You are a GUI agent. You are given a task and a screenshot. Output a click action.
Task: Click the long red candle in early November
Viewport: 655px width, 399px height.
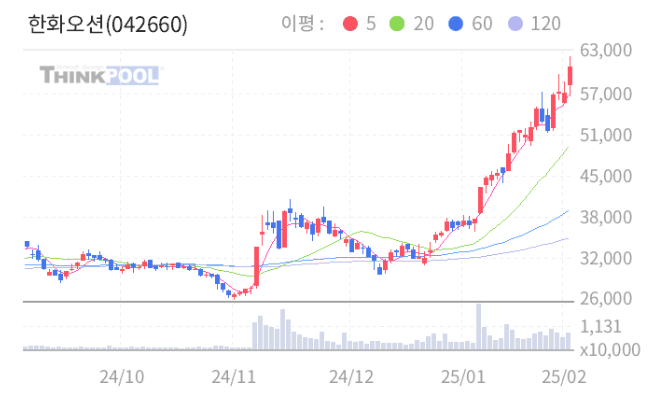[256, 267]
